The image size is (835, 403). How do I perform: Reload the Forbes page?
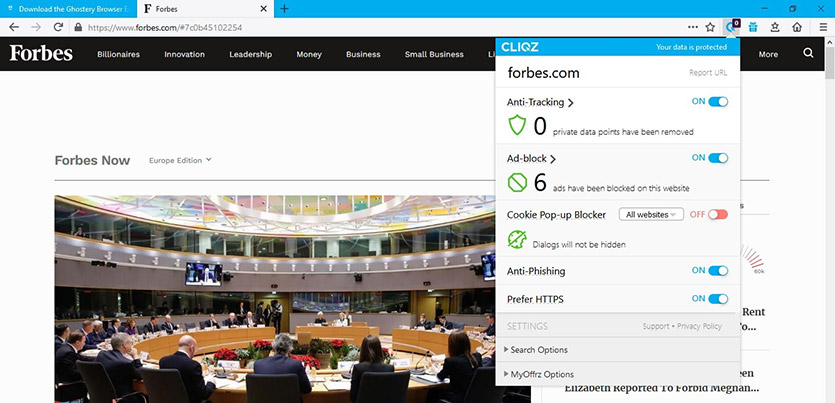coord(59,27)
